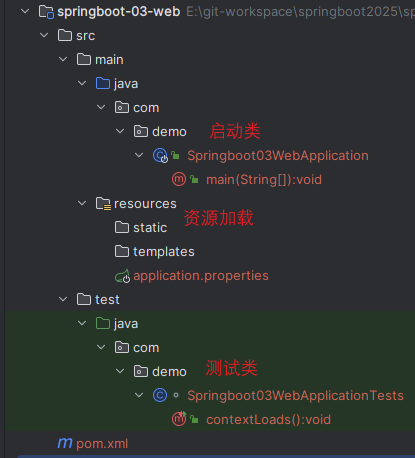This screenshot has height=458, width=415.
Task: Collapse the java folder under main
Action: tap(82, 83)
